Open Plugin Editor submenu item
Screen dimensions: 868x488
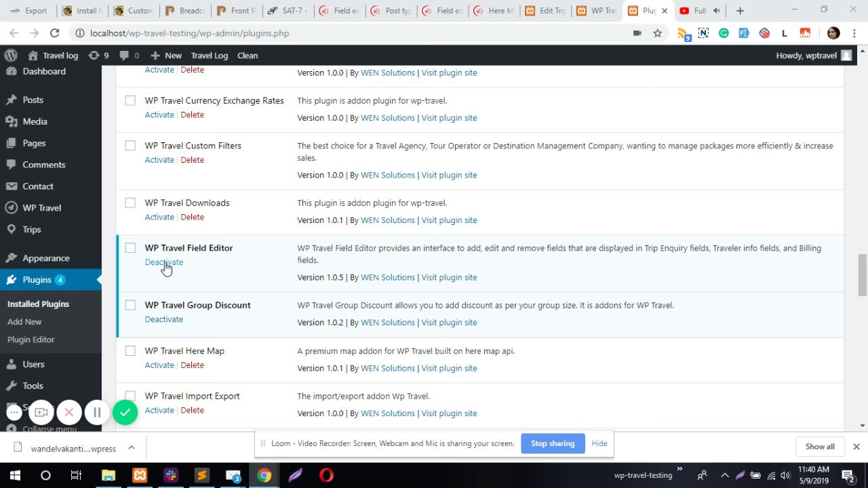31,340
